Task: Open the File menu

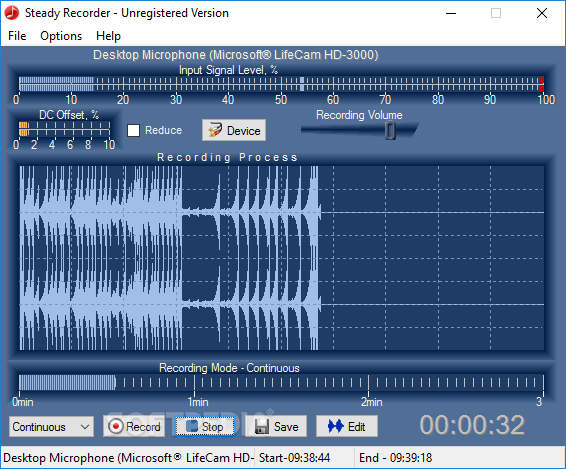Action: (x=17, y=36)
